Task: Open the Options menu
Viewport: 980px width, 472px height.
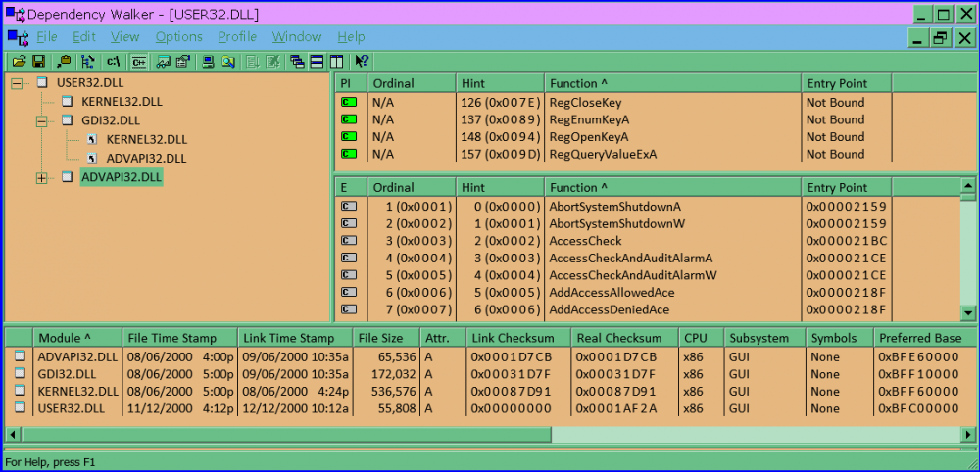Action: coord(178,37)
